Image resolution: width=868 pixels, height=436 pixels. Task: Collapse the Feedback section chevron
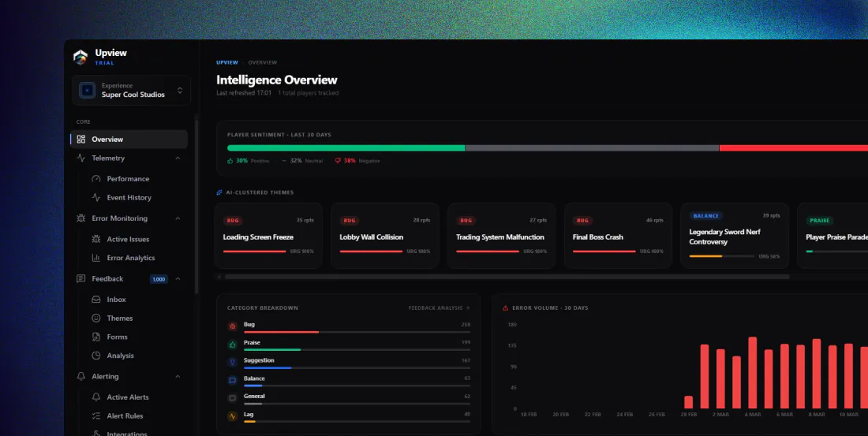178,279
